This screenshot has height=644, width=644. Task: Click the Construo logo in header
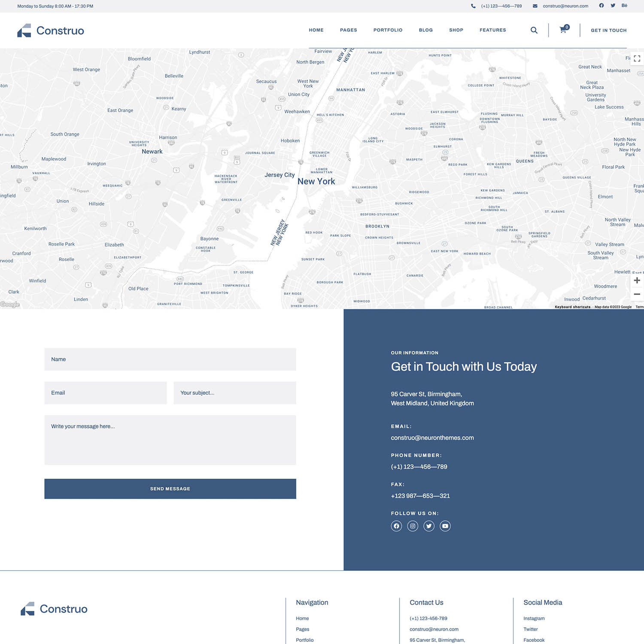[51, 30]
